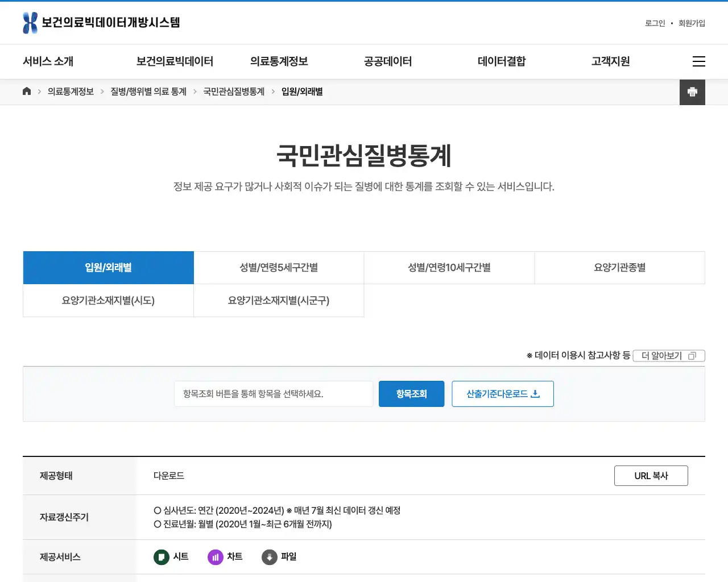Select the 입원/외래별 tab

109,268
